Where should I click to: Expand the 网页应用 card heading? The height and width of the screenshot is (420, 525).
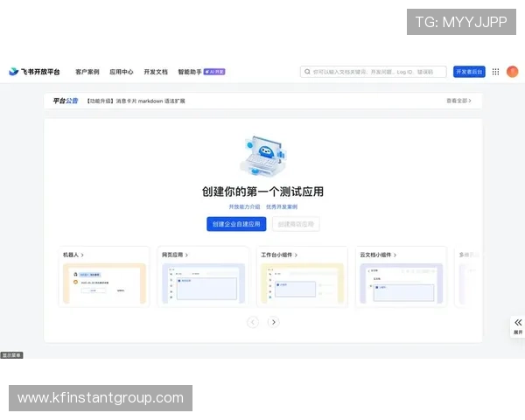click(175, 255)
